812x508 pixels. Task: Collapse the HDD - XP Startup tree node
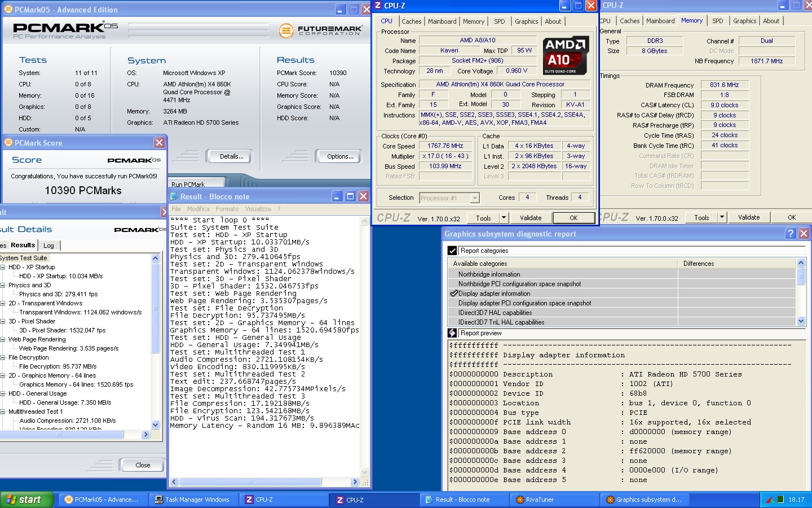pos(2,267)
